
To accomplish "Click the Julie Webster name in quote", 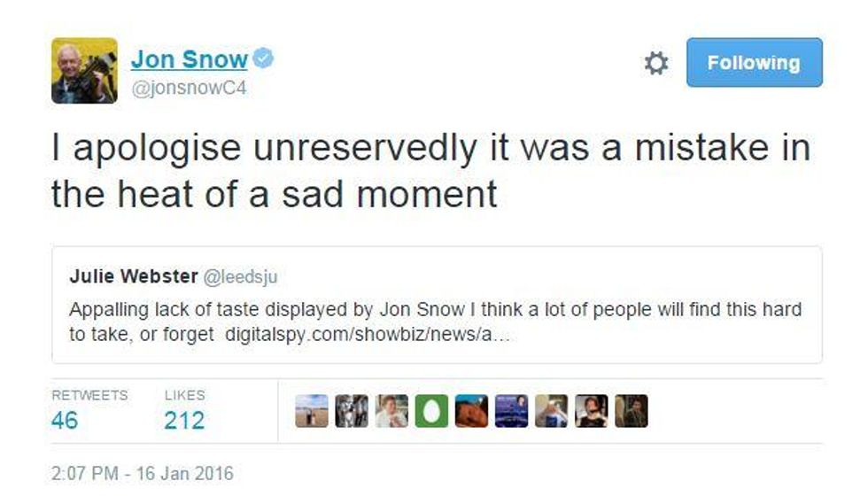I will pos(134,275).
